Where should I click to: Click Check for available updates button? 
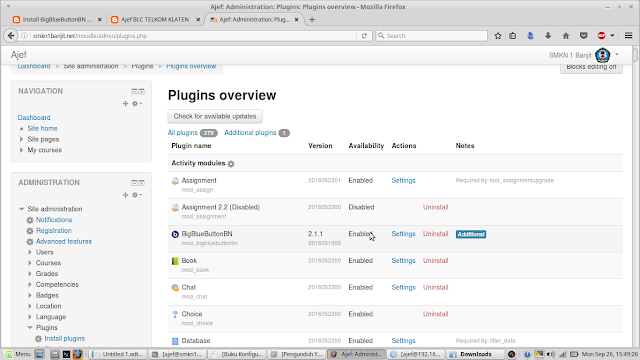click(215, 116)
